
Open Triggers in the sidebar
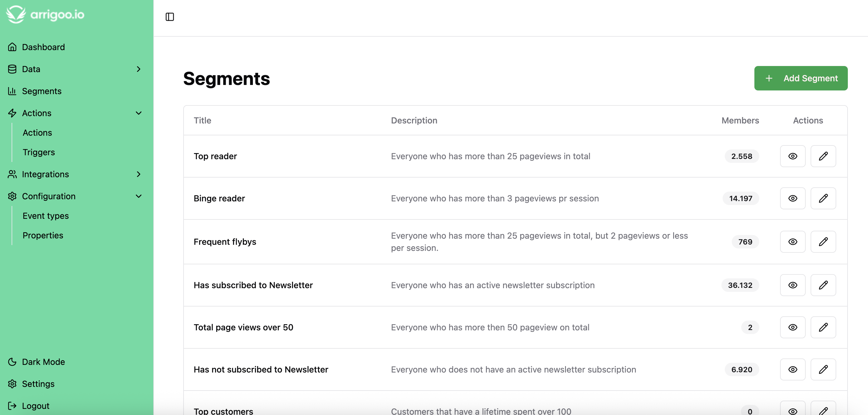39,152
